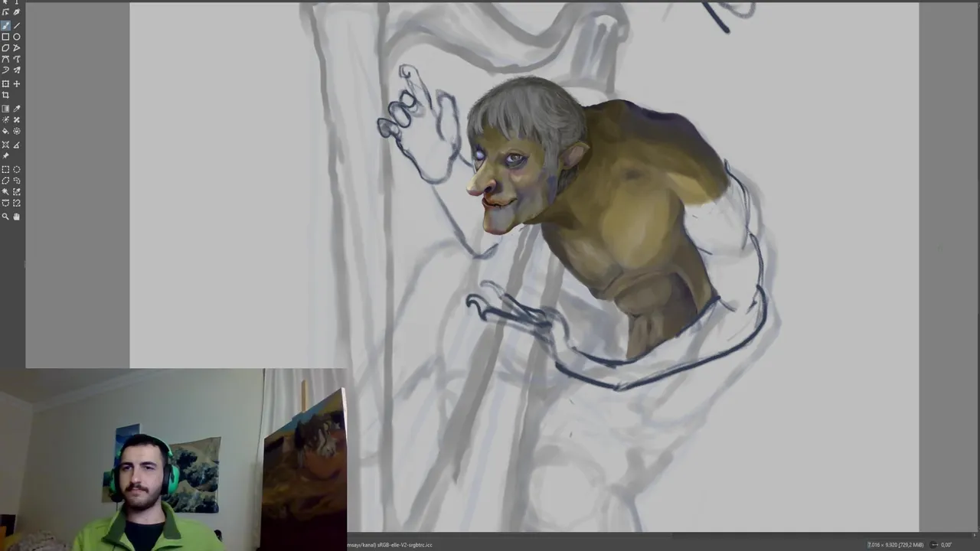Select the Line tool
Viewport: 980px width, 551px height.
point(17,25)
